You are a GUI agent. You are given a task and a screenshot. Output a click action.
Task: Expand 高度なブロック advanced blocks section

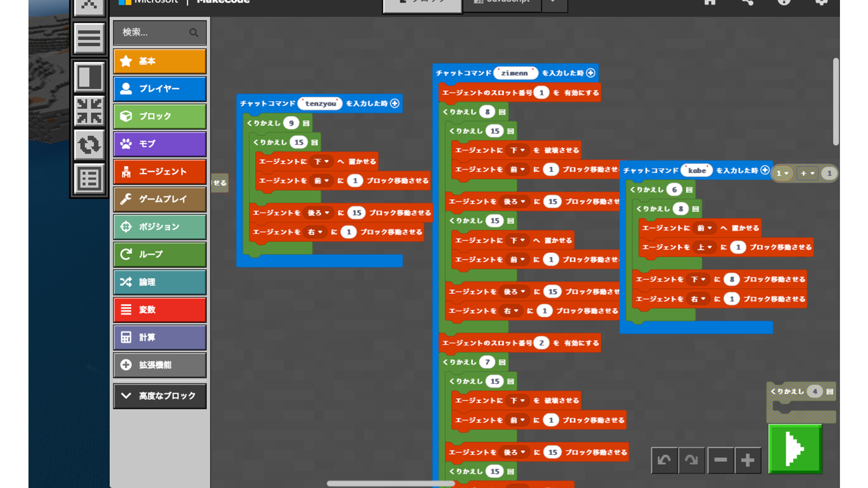coord(160,396)
